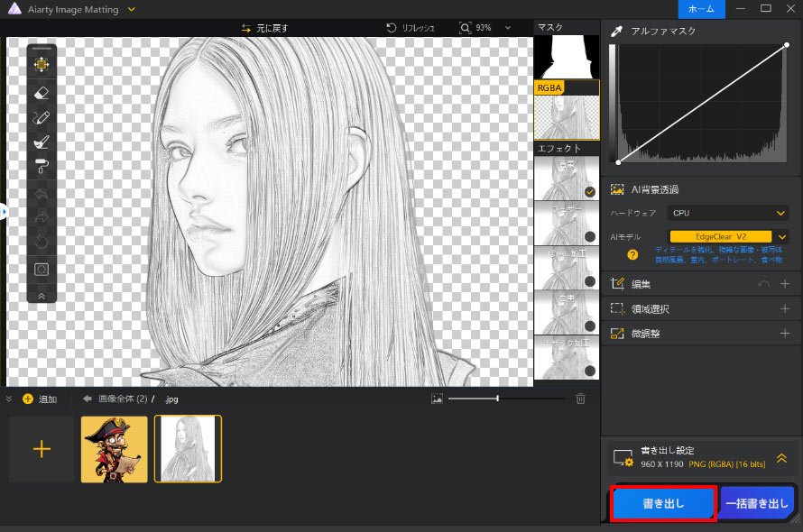Select the Eraser tool in floating toolbar
This screenshot has width=803, height=532.
tap(42, 92)
